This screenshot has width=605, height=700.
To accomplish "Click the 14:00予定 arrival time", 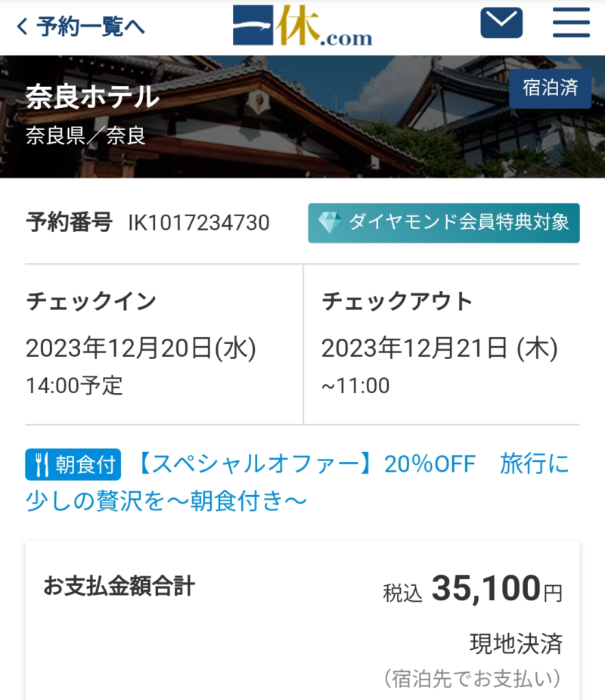I will pos(74,386).
